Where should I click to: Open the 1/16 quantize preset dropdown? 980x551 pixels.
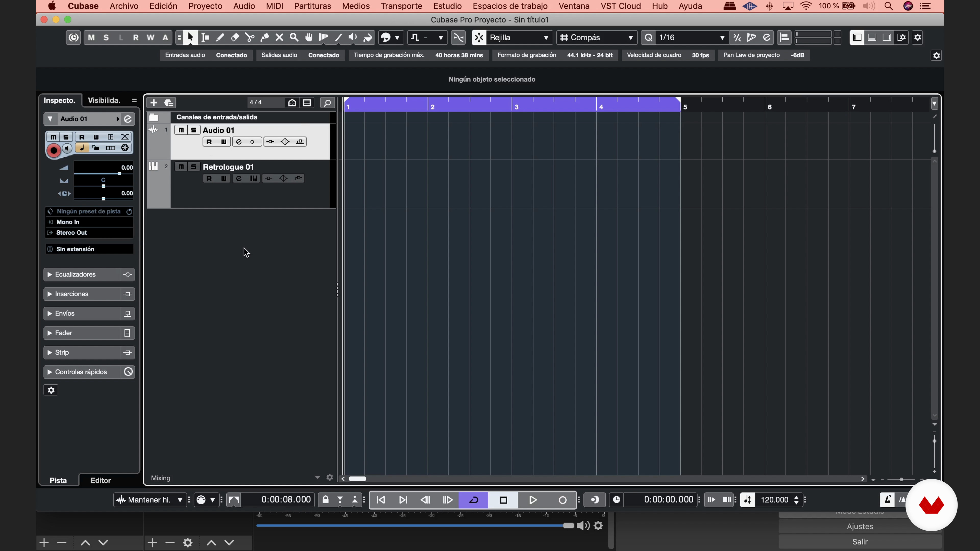coord(692,37)
